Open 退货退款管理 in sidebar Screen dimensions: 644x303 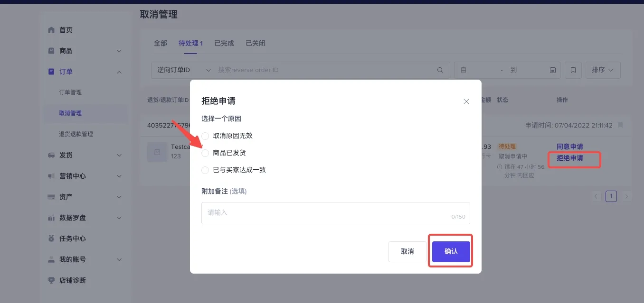(76, 134)
